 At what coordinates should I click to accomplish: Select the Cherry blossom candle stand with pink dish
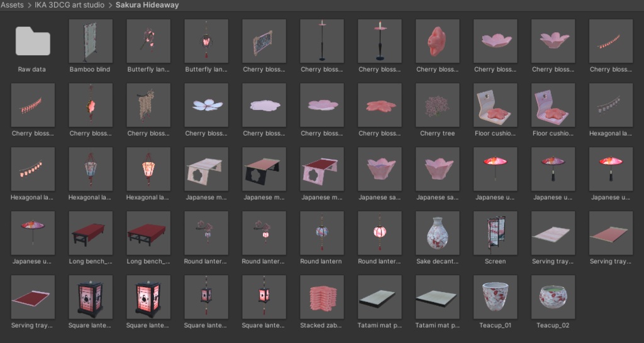click(379, 41)
